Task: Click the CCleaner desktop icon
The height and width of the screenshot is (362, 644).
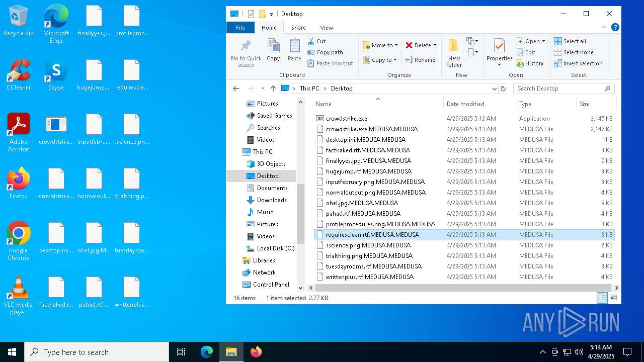Action: tap(19, 75)
